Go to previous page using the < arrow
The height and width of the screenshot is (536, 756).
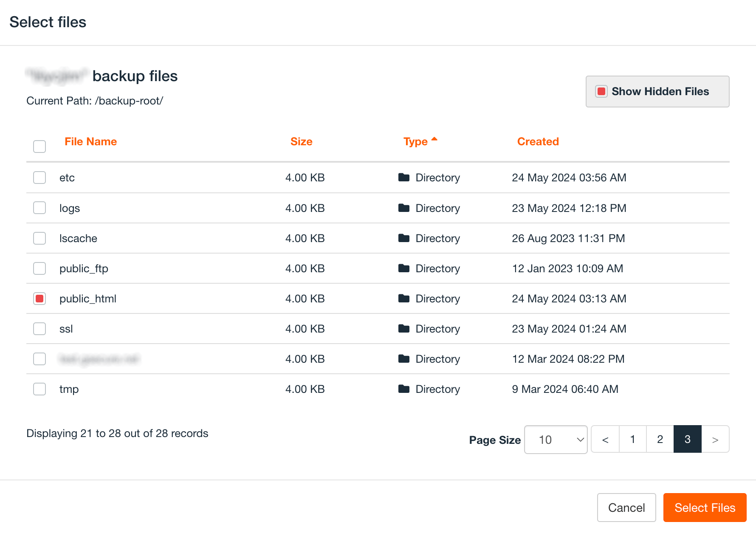point(605,439)
